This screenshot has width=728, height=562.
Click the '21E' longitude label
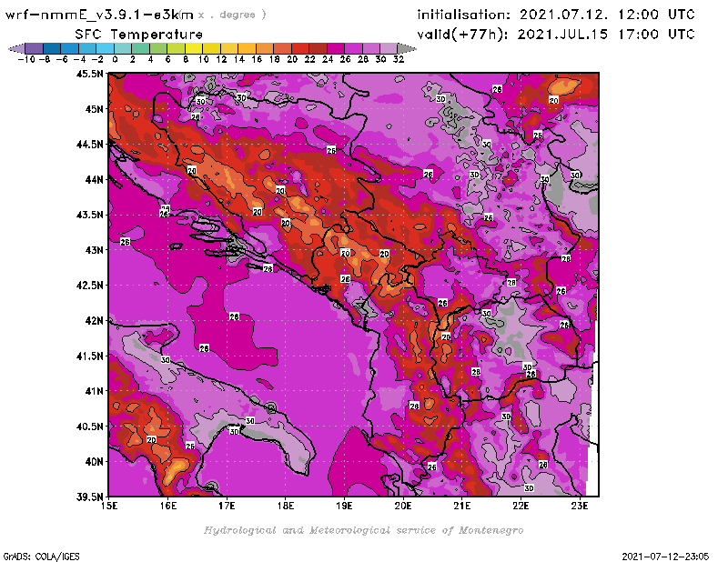point(462,506)
